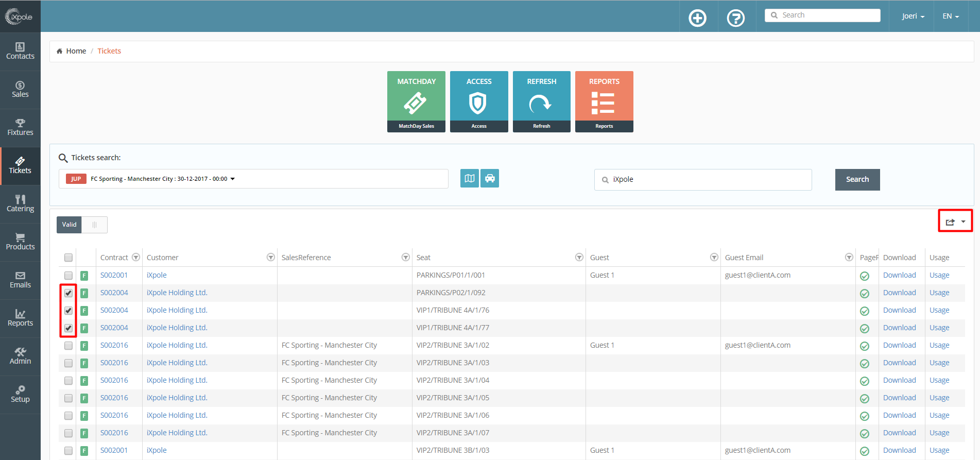980x460 pixels.
Task: Click the Home breadcrumb house icon
Action: pyautogui.click(x=60, y=51)
